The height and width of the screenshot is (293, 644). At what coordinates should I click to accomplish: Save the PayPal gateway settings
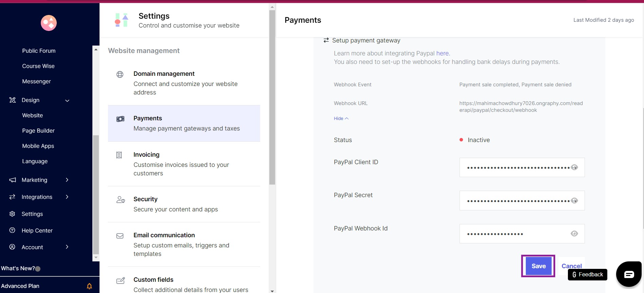point(538,266)
